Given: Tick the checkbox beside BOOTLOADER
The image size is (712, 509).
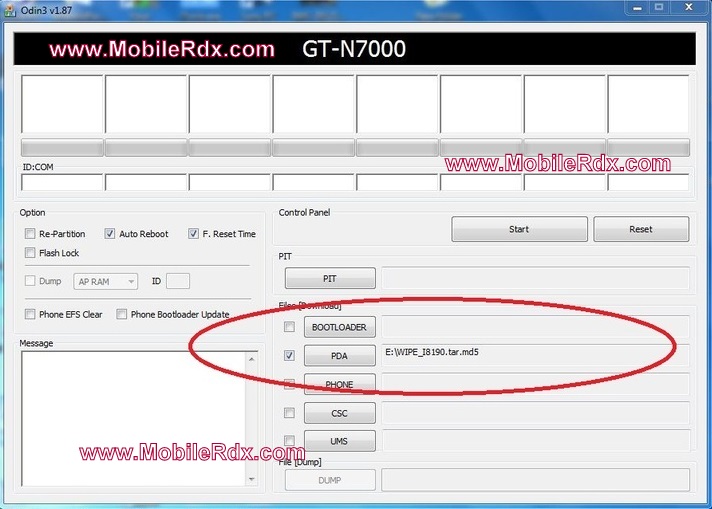Looking at the screenshot, I should [x=289, y=327].
